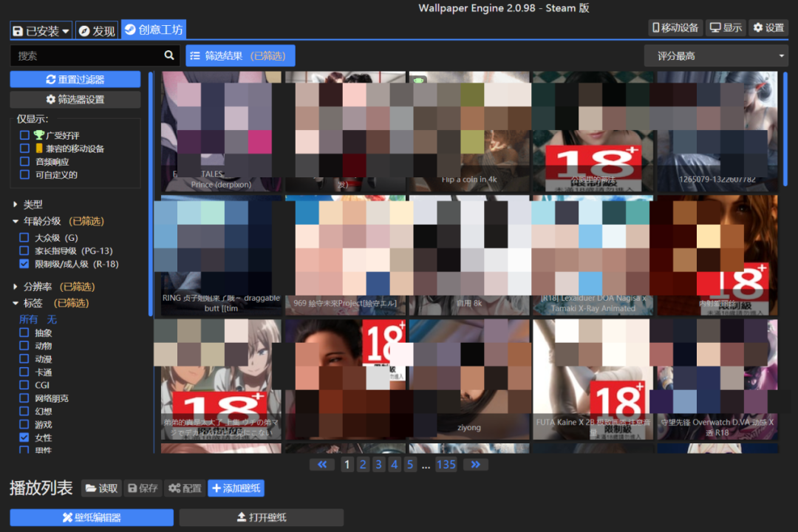798x532 pixels.
Task: Check 大众级 (G) rating
Action: [x=24, y=237]
